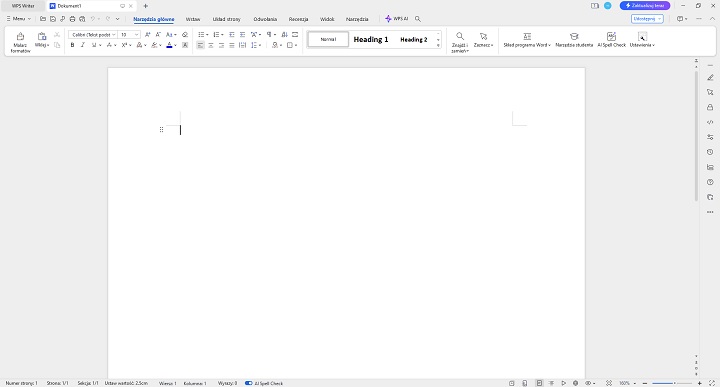Click the Format Painter (Malarz formatów) icon
This screenshot has width=720, height=387.
click(x=20, y=37)
